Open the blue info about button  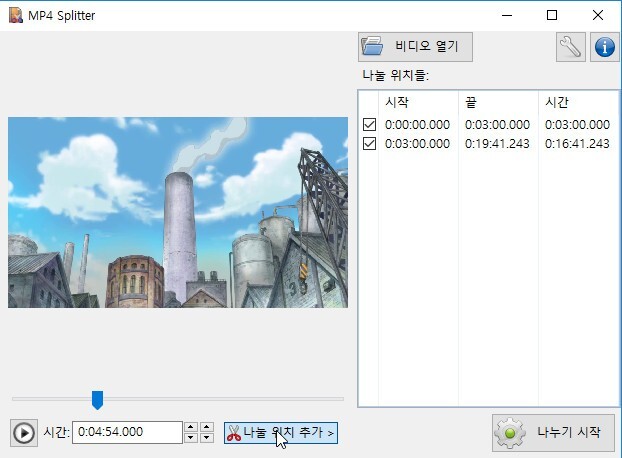[x=605, y=47]
